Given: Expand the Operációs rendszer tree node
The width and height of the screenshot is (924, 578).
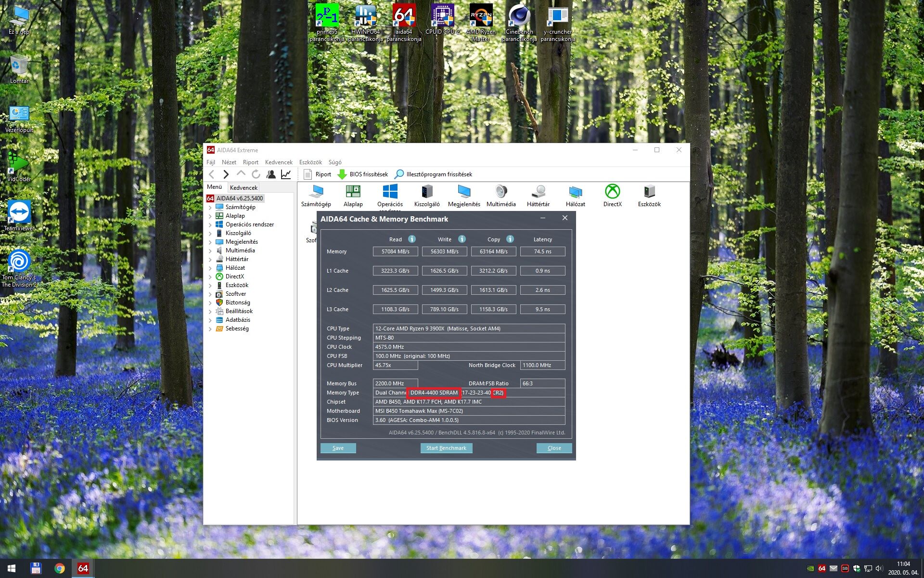Looking at the screenshot, I should [x=210, y=225].
